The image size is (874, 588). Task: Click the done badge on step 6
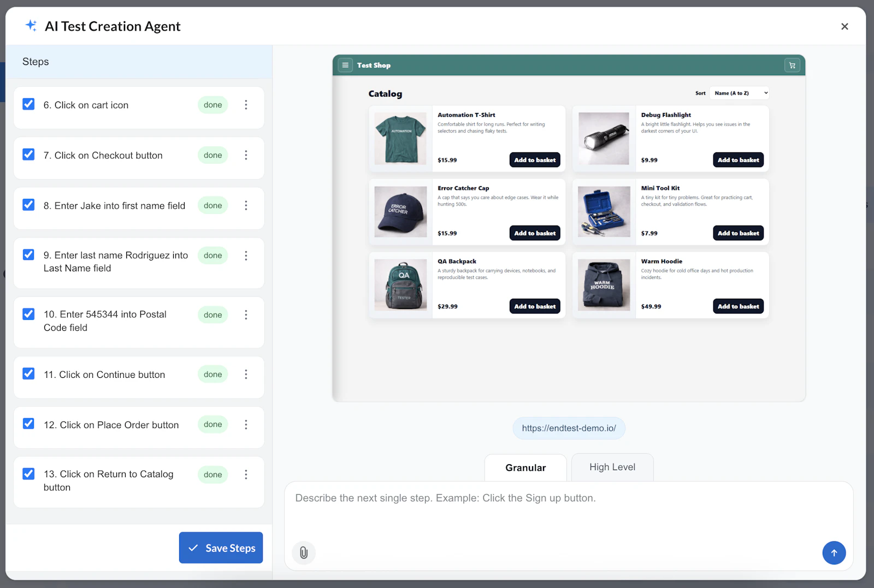(x=212, y=105)
